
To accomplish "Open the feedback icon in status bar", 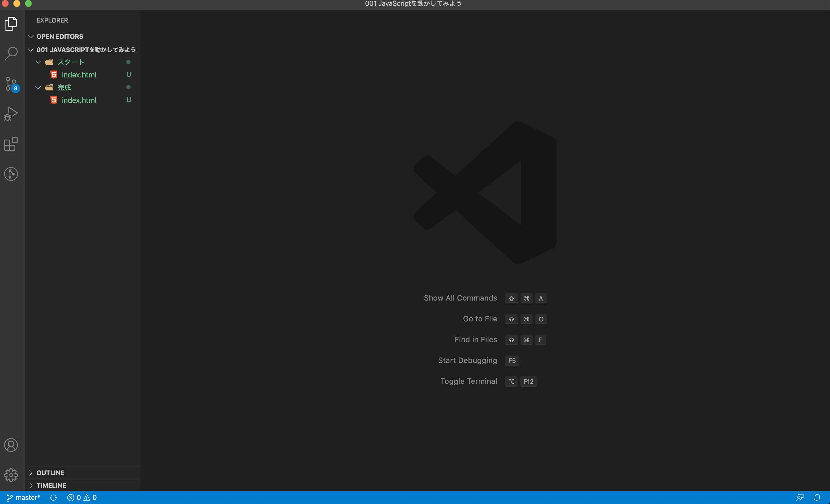I will coord(800,498).
